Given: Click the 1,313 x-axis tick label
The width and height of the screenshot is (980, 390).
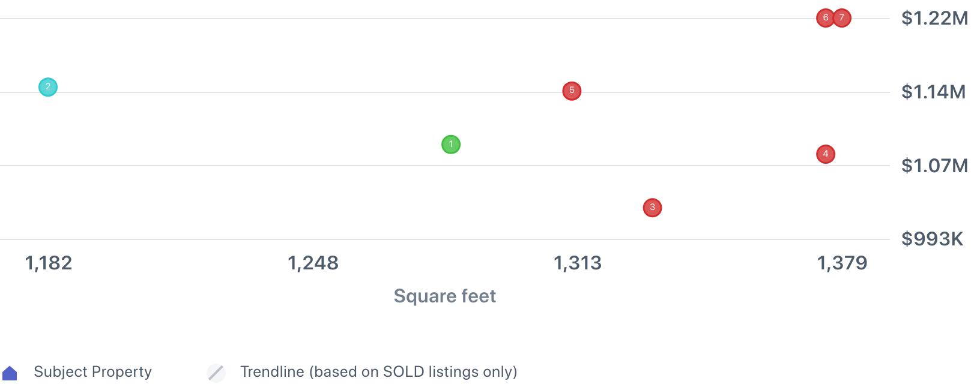Looking at the screenshot, I should [577, 263].
